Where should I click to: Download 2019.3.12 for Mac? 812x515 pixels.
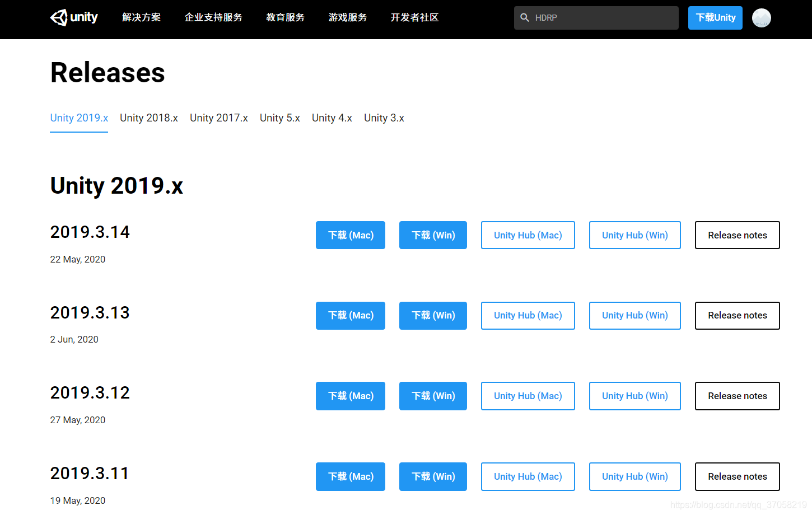click(x=351, y=396)
